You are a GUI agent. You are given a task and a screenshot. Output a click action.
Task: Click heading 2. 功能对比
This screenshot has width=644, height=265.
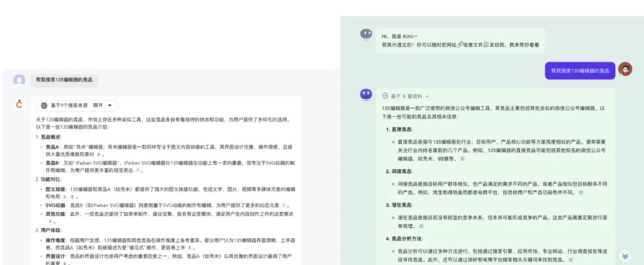pyautogui.click(x=48, y=179)
